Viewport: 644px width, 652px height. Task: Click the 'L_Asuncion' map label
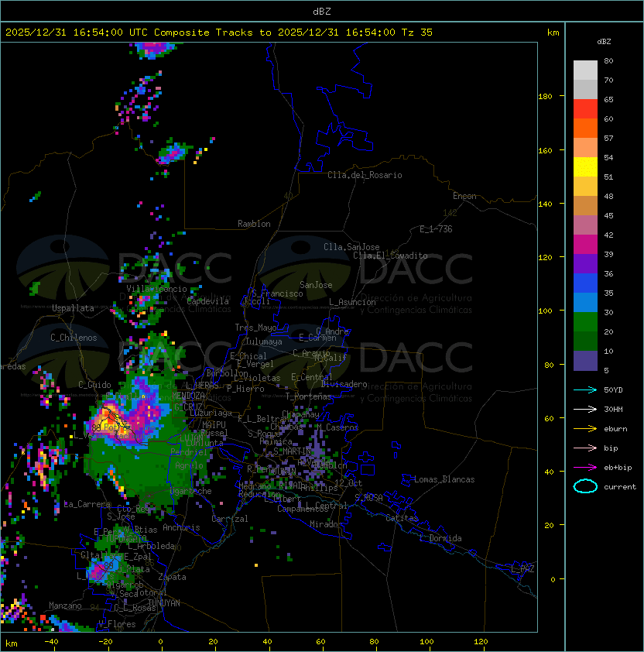pos(352,302)
